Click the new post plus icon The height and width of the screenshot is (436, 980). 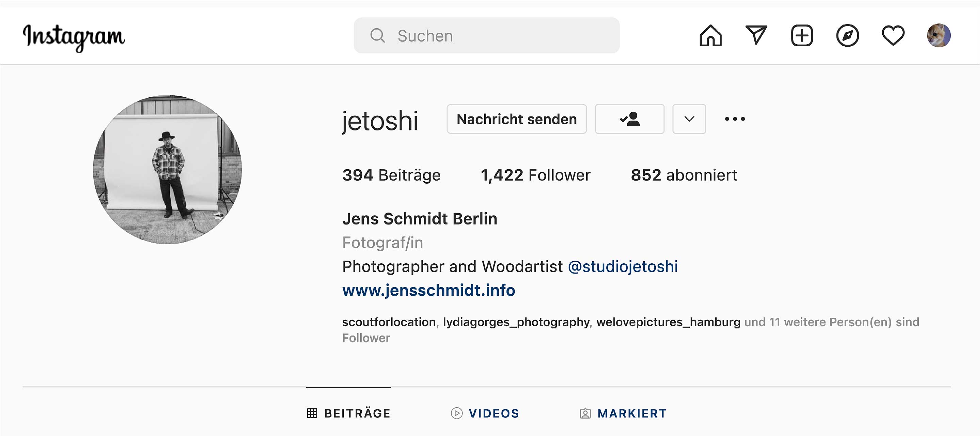(x=802, y=36)
